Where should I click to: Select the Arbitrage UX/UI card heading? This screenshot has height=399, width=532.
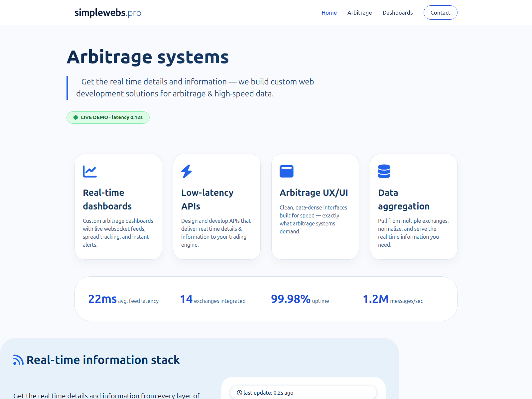[314, 193]
